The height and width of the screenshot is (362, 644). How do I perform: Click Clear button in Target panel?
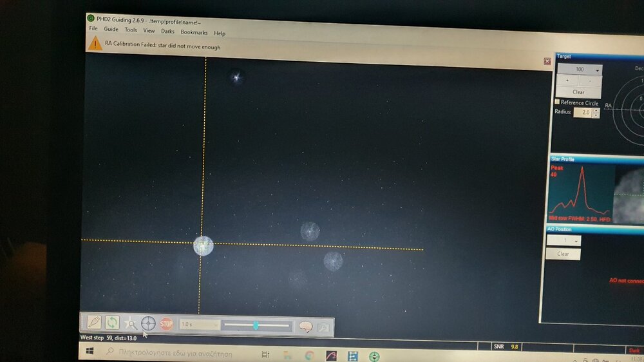click(x=578, y=92)
